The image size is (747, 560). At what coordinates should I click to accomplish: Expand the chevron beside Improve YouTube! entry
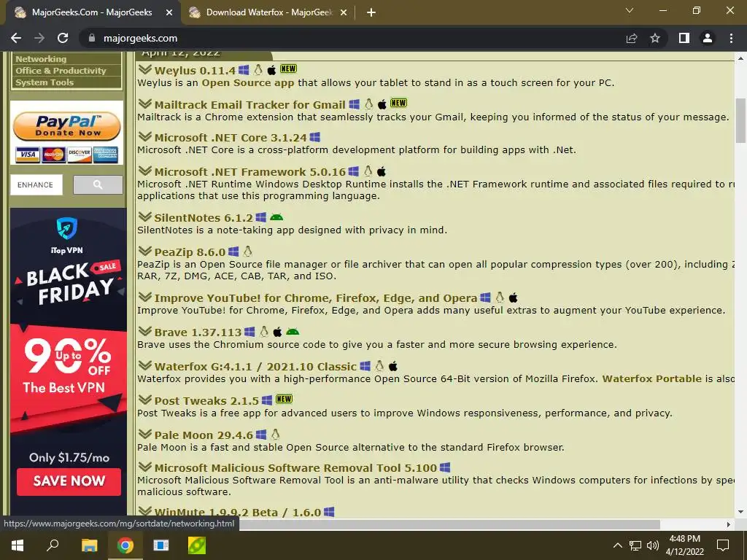coord(145,297)
